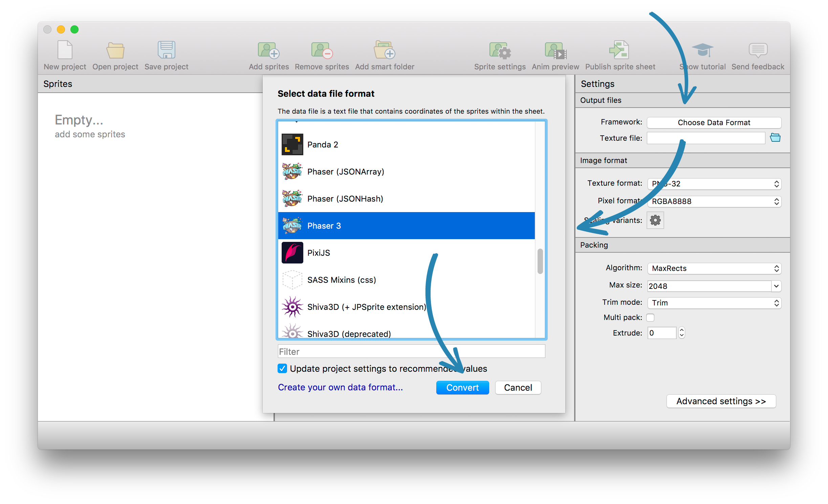Open Sprite settings from the toolbar
The width and height of the screenshot is (828, 504).
(x=500, y=51)
